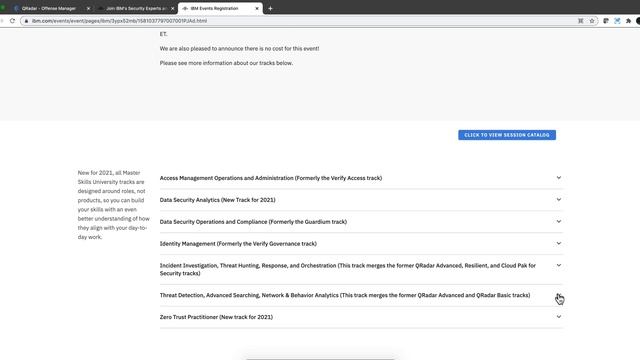Click the QR/grid icon in address bar

[x=580, y=21]
